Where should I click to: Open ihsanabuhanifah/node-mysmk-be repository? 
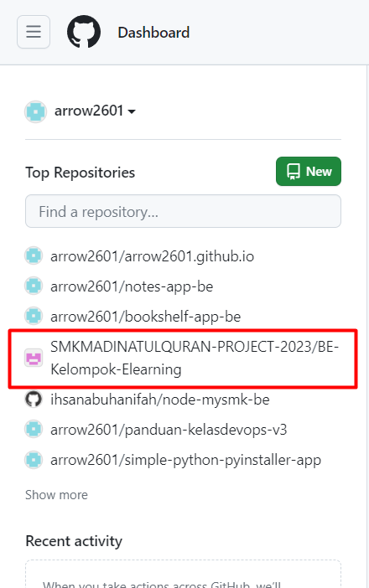(x=160, y=400)
